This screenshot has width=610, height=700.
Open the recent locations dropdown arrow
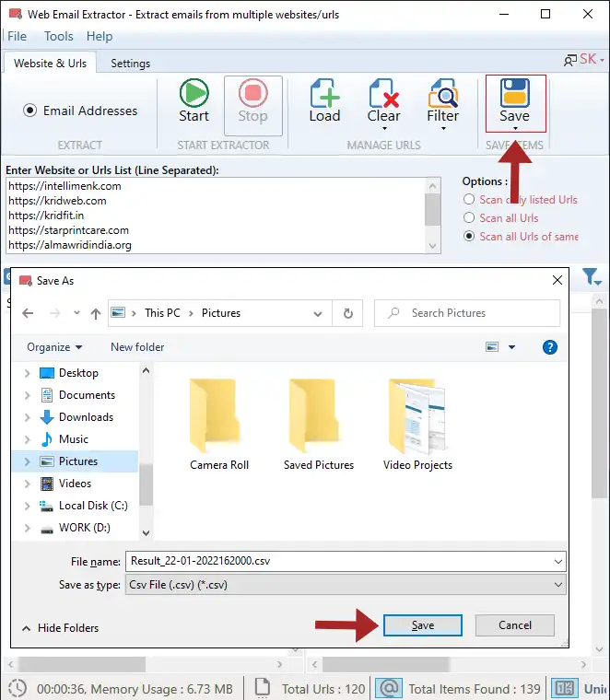pos(76,312)
